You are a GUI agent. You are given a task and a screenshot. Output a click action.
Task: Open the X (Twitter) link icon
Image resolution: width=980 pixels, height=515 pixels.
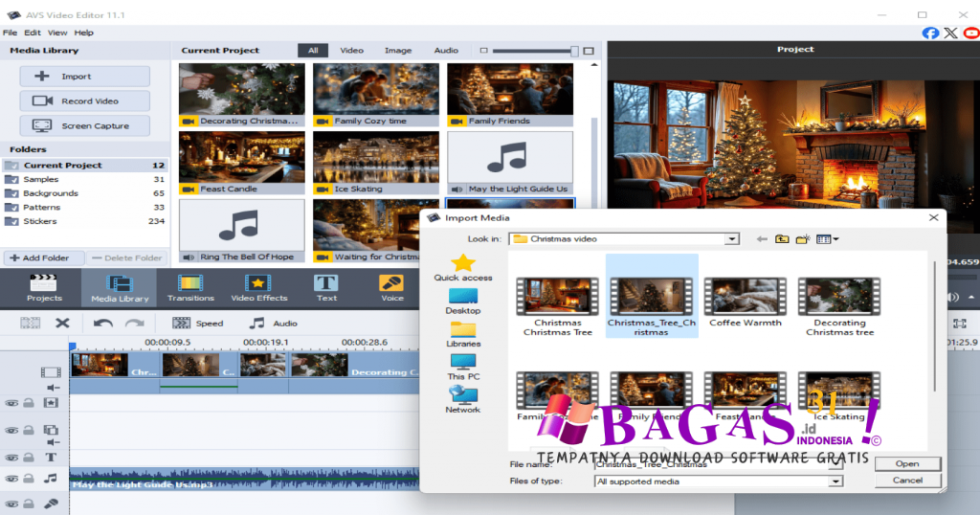tap(950, 34)
